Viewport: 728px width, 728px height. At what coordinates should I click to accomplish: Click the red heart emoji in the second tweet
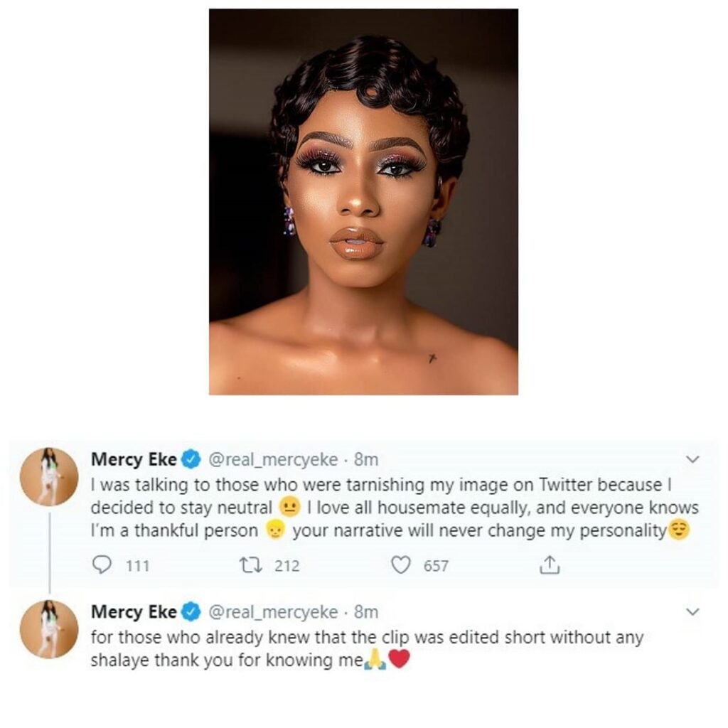[x=400, y=660]
